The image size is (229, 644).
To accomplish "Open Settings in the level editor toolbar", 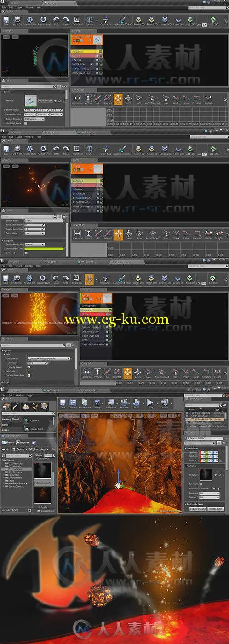I will click(97, 402).
